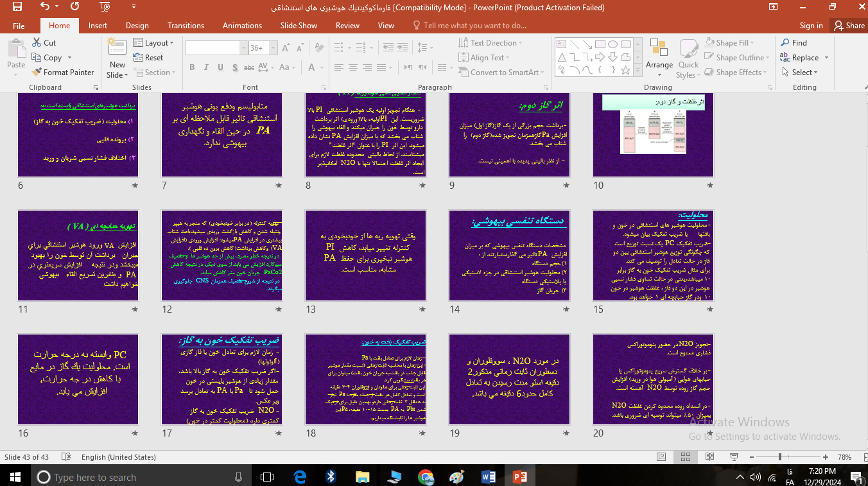Toggle Reading View in status bar
868x486 pixels.
(709, 457)
